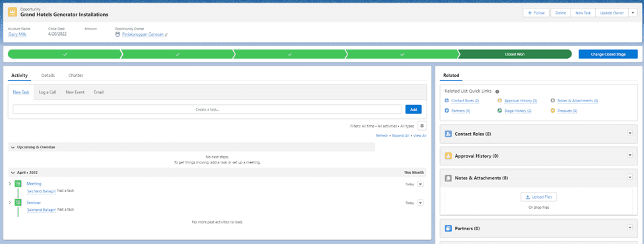Open the Approval History card dropdown menu
The height and width of the screenshot is (244, 644).
tap(630, 155)
